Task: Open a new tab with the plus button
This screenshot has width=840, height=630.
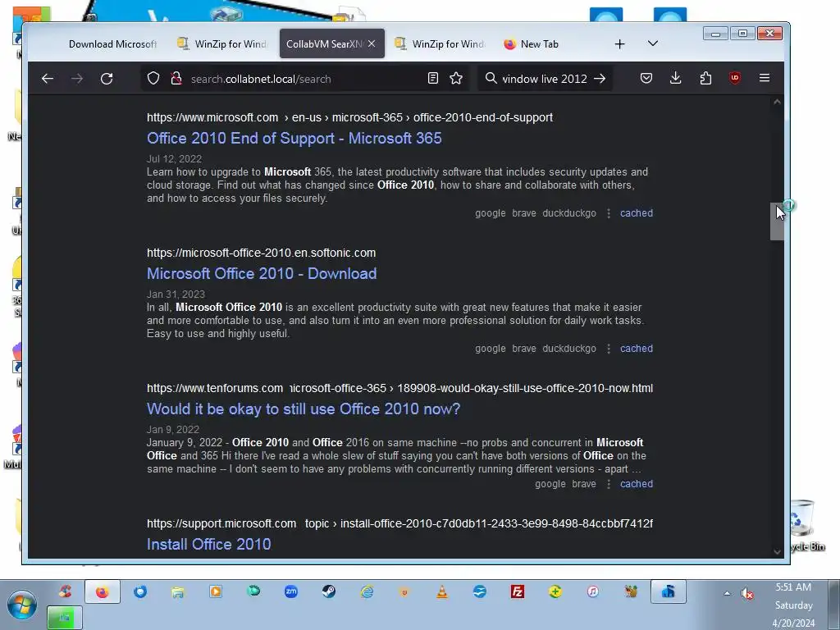Action: pyautogui.click(x=620, y=44)
